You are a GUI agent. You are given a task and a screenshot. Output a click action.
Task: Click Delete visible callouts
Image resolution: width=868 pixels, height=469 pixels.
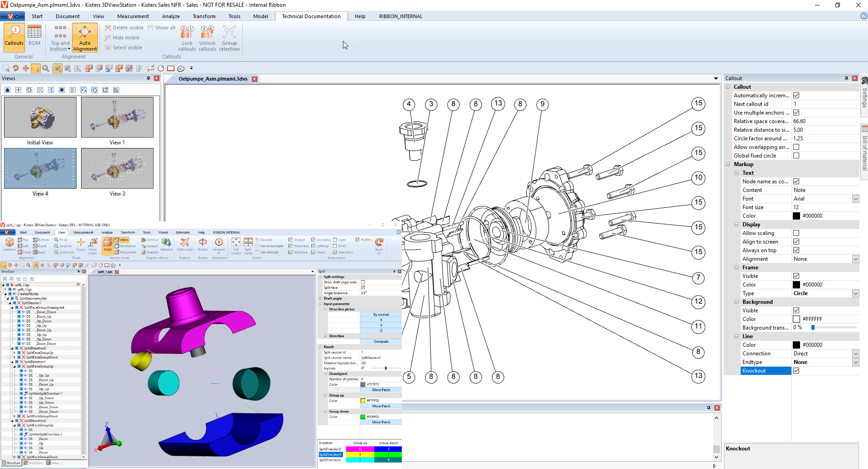(124, 28)
